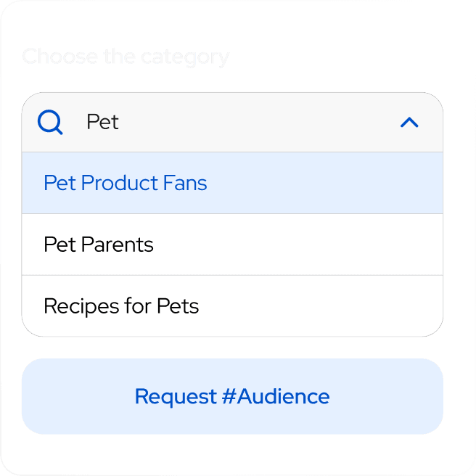
Task: Choose the middle suggestion, Pet Parents
Action: point(232,245)
